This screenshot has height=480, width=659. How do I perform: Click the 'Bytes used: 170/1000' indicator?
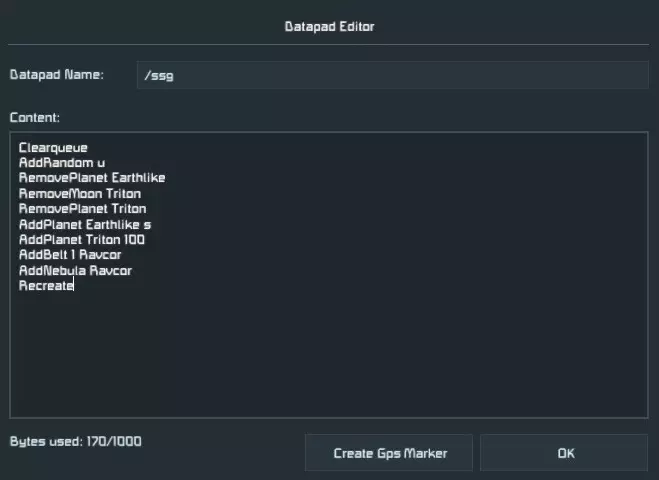[75, 441]
